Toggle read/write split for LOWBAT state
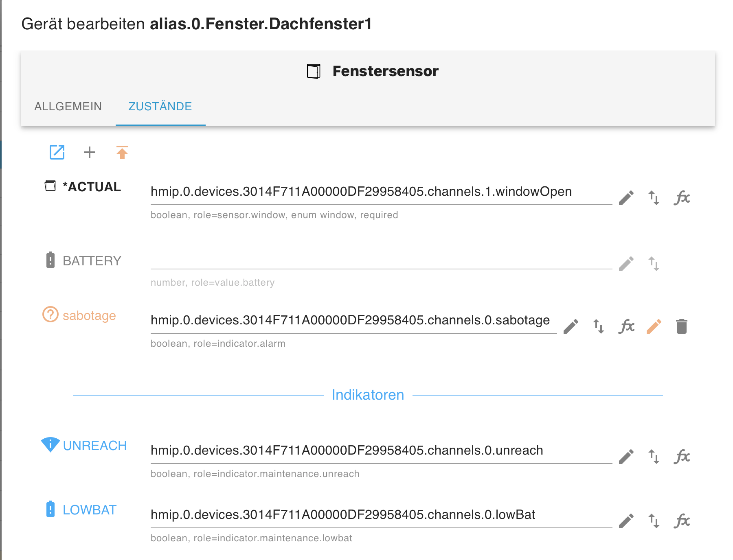 pyautogui.click(x=654, y=521)
